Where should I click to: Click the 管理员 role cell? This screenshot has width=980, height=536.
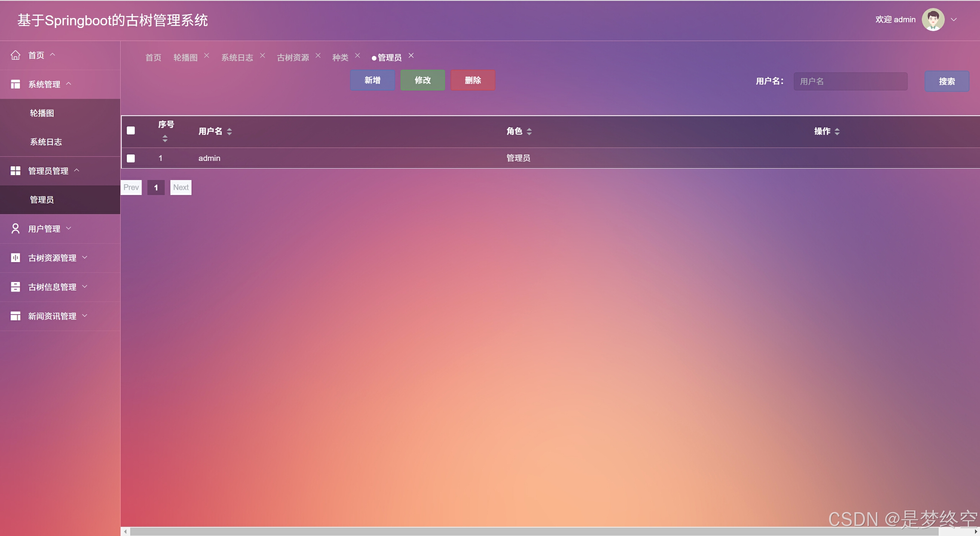click(x=518, y=158)
